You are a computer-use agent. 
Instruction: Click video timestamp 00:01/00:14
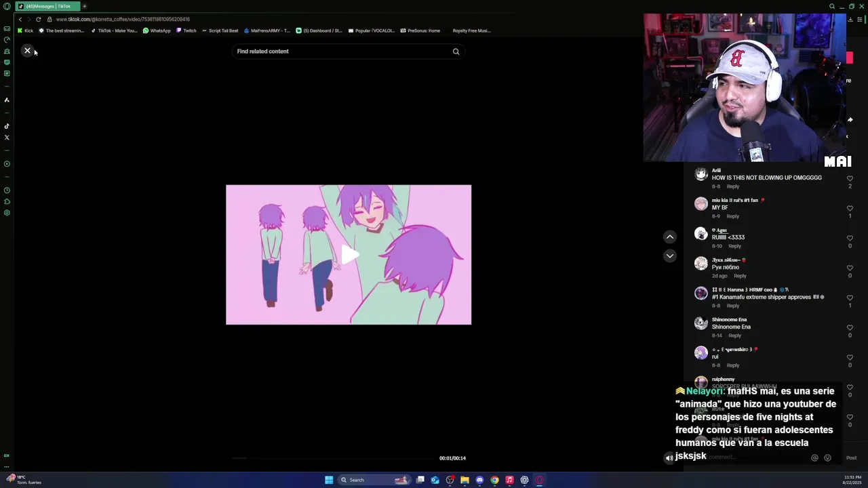[452, 458]
